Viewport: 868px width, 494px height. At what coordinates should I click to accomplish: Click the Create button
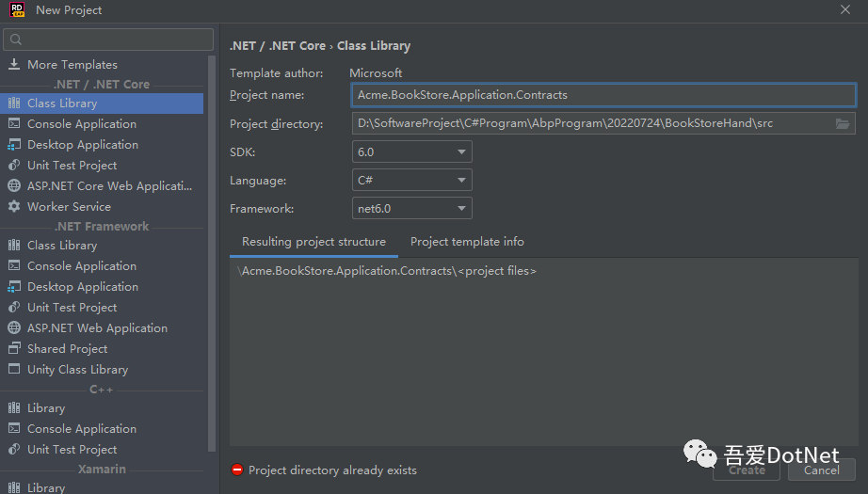(x=747, y=470)
